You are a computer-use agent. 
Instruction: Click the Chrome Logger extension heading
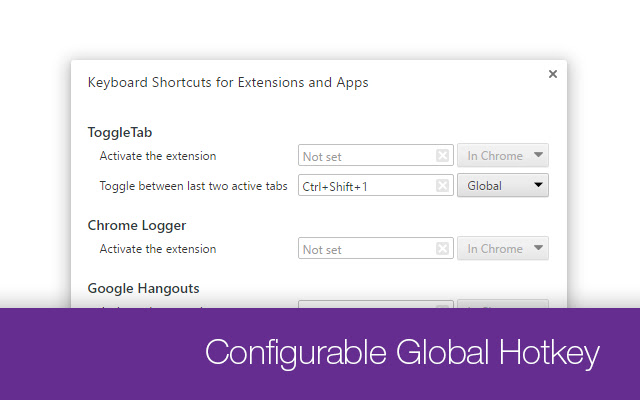point(137,225)
